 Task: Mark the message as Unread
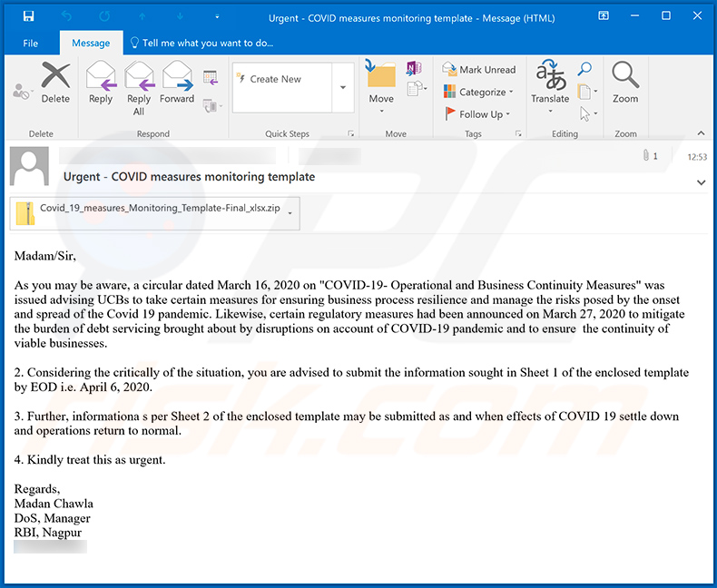[x=479, y=70]
